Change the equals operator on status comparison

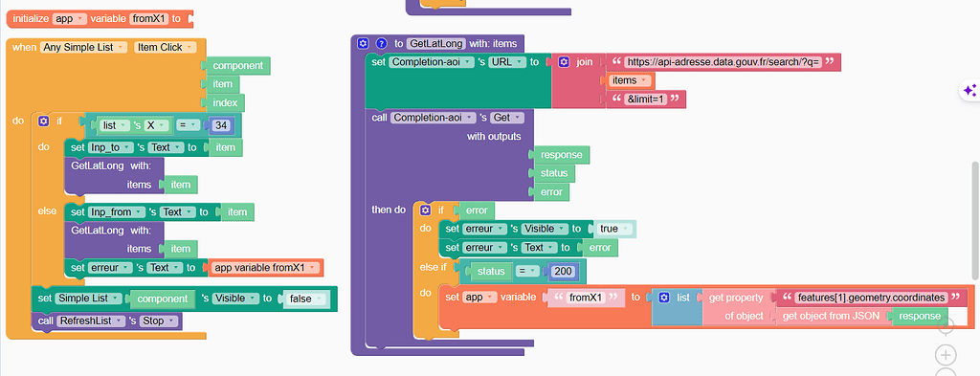point(527,271)
